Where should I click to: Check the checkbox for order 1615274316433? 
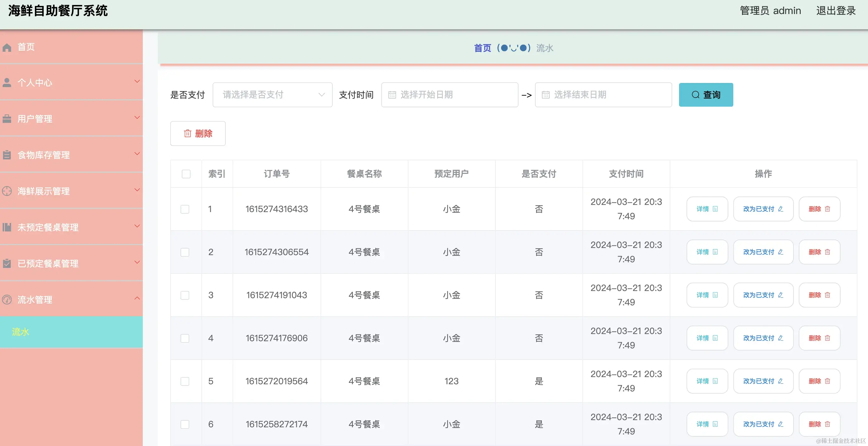tap(185, 209)
